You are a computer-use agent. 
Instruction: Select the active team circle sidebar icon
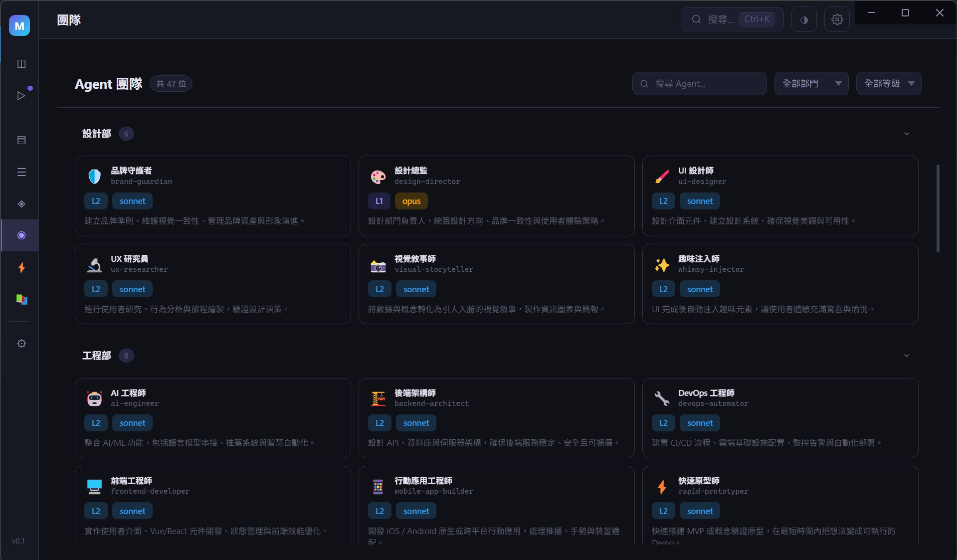(x=21, y=235)
